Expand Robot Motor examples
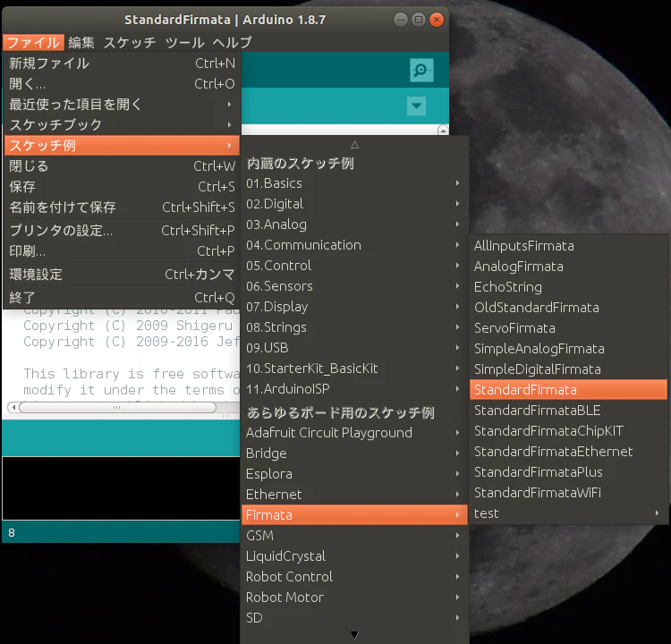The image size is (671, 644). (x=354, y=597)
